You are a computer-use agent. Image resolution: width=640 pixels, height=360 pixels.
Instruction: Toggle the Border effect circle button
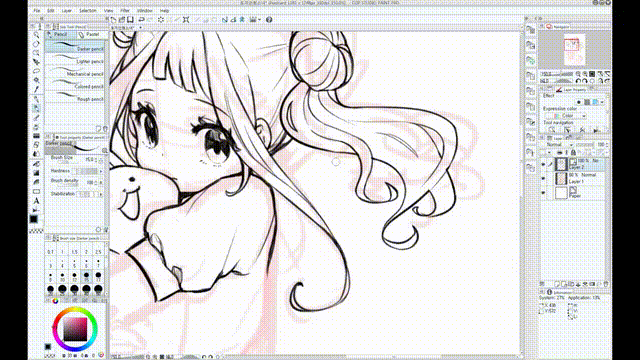tap(578, 102)
